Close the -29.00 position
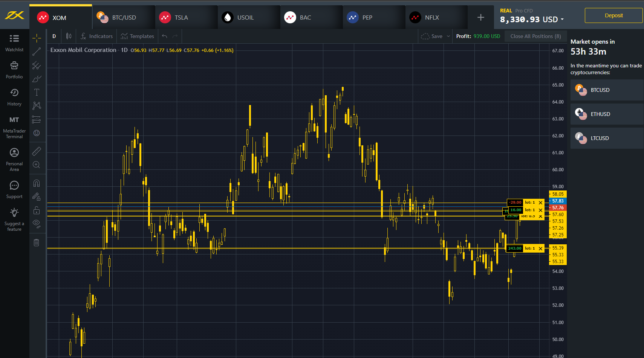This screenshot has height=358, width=644. [x=540, y=203]
